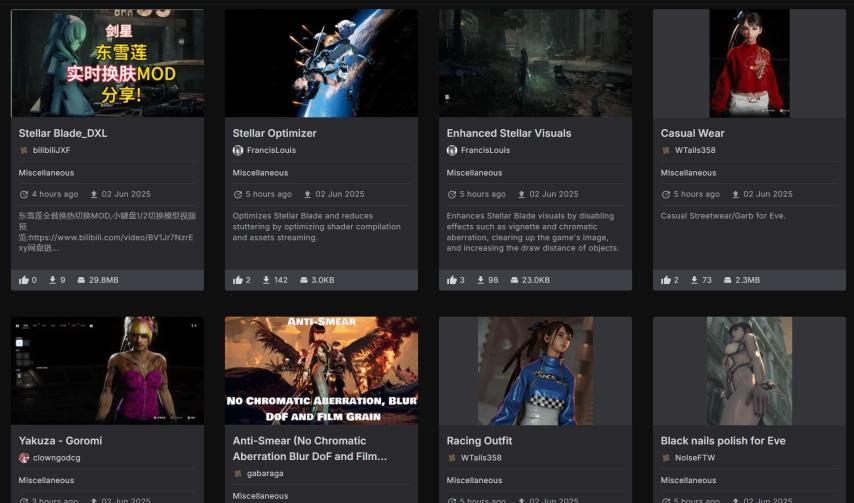Open the Anti-Smear mod banner image

(x=321, y=370)
